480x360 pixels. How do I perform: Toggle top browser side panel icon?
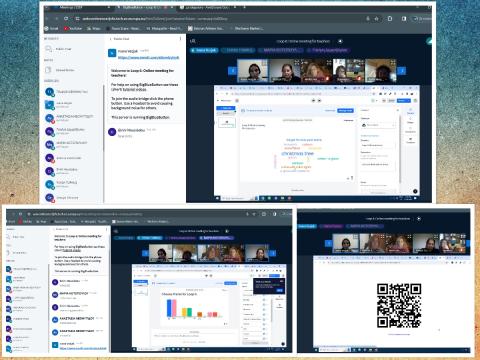[x=404, y=18]
